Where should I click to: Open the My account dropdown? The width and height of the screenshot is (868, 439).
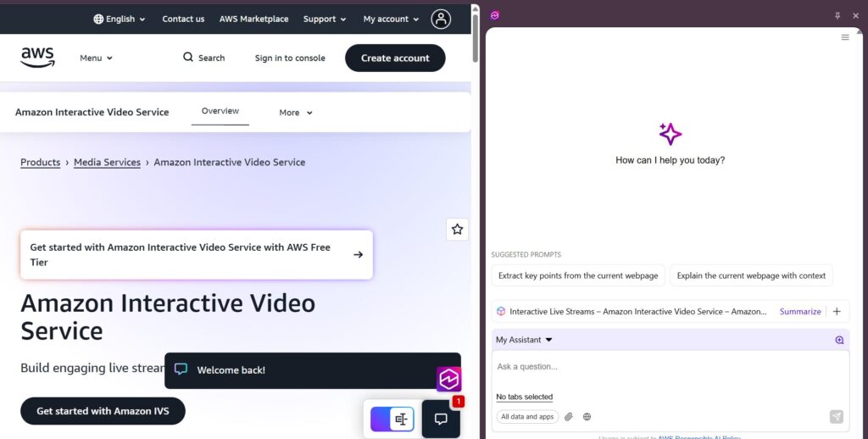[x=391, y=19]
